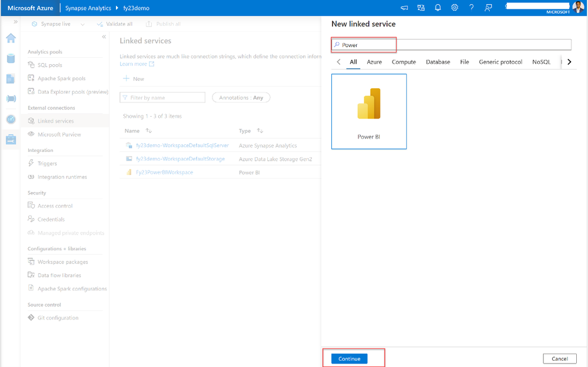Viewport: 588px width, 367px height.
Task: Collapse the Manage side menu
Action: (104, 37)
